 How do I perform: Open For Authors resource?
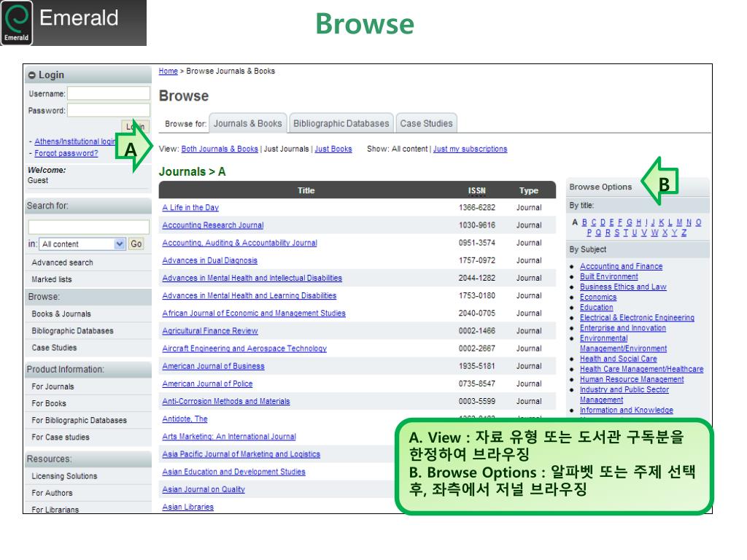pos(53,493)
